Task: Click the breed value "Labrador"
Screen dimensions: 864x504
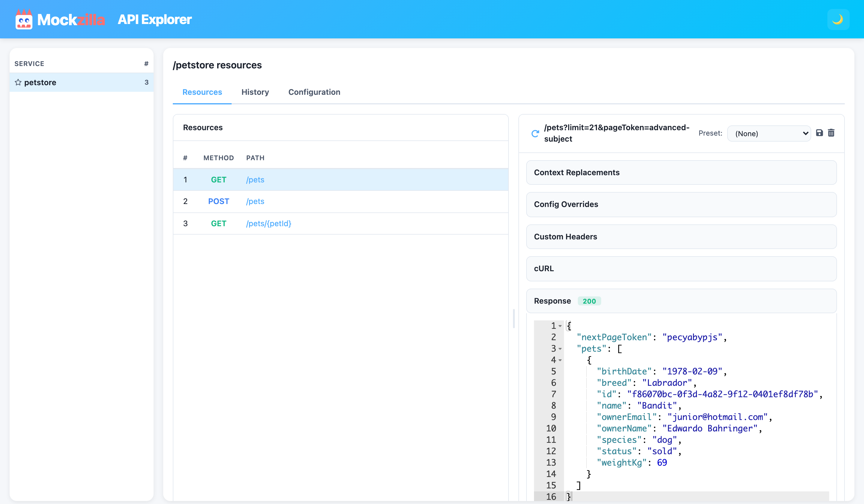Action: point(667,383)
